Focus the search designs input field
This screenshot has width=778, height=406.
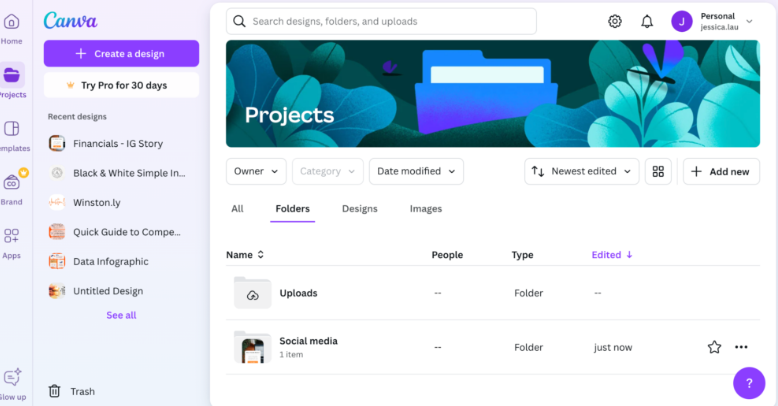tap(381, 21)
